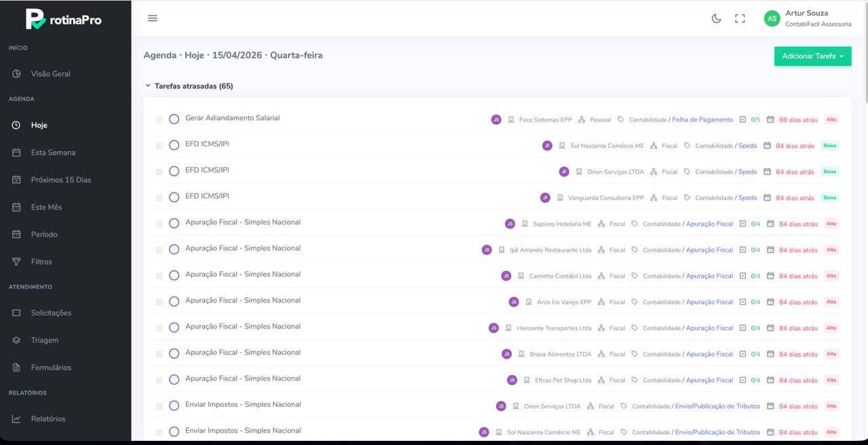Complete Apuração Fiscal task for Sapiens Hotelaria

coord(174,223)
